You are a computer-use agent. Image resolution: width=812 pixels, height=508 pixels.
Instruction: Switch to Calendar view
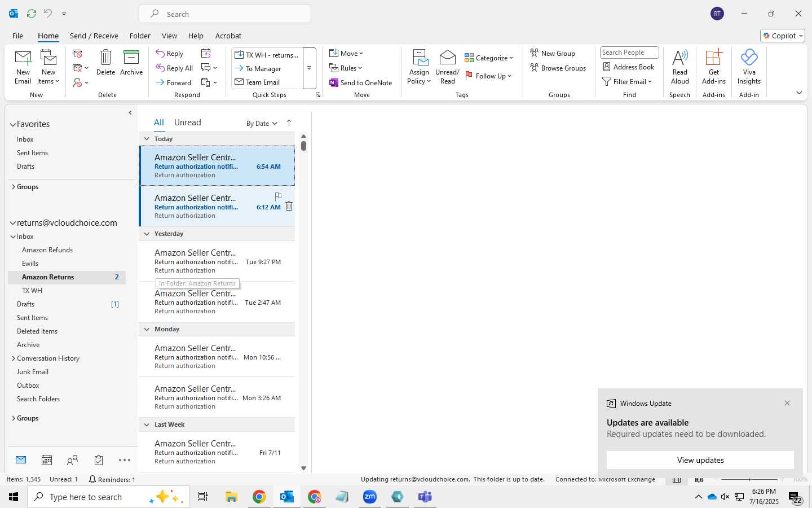pyautogui.click(x=47, y=460)
